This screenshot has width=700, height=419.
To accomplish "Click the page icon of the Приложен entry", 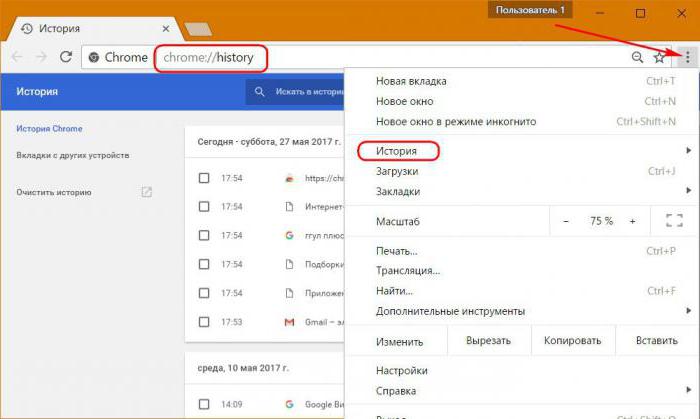I will (289, 293).
